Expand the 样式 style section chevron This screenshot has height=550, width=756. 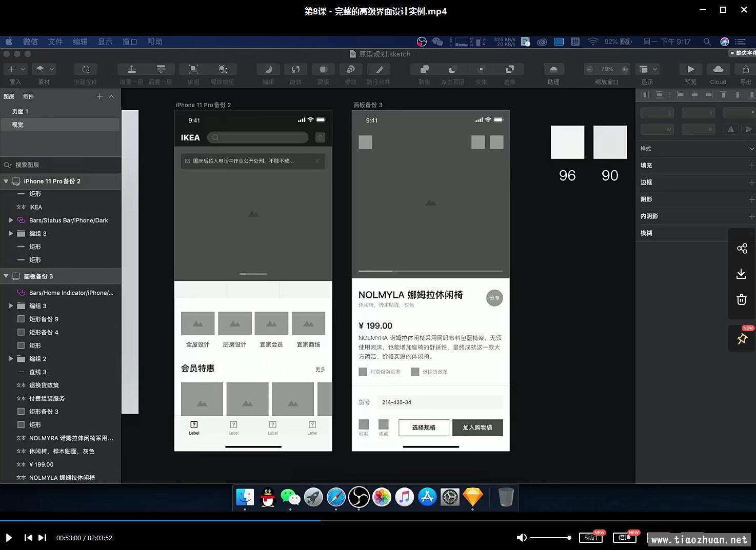(751, 149)
